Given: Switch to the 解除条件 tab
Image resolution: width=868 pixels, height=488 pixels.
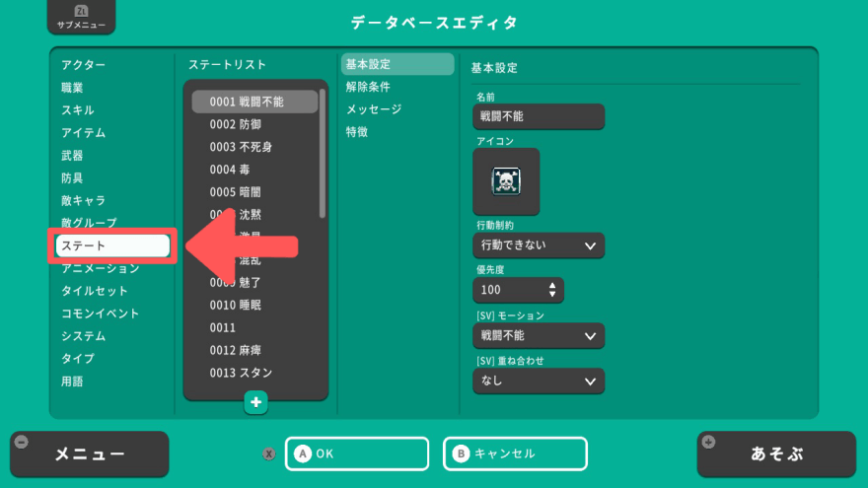Looking at the screenshot, I should [368, 87].
